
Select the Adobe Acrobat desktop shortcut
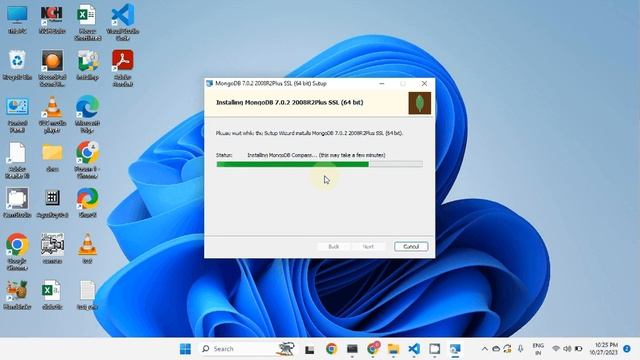click(x=123, y=68)
